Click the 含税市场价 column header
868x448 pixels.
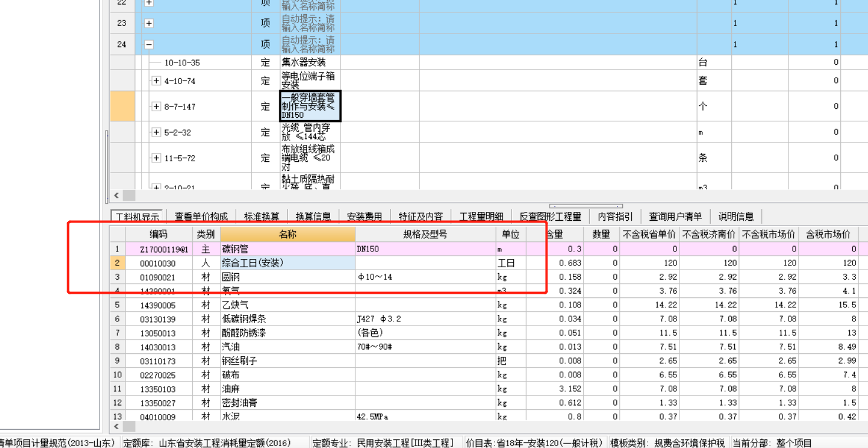828,234
